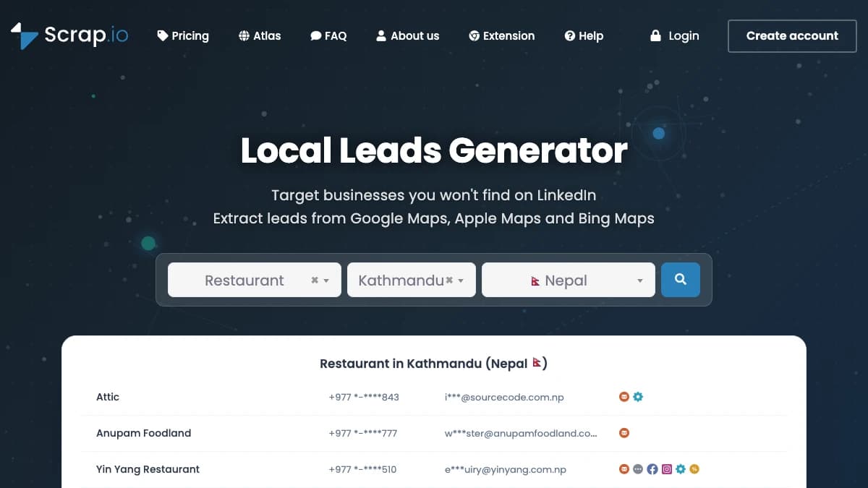Select the Yin Yang Restaurant business name
This screenshot has width=868, height=488.
(148, 469)
